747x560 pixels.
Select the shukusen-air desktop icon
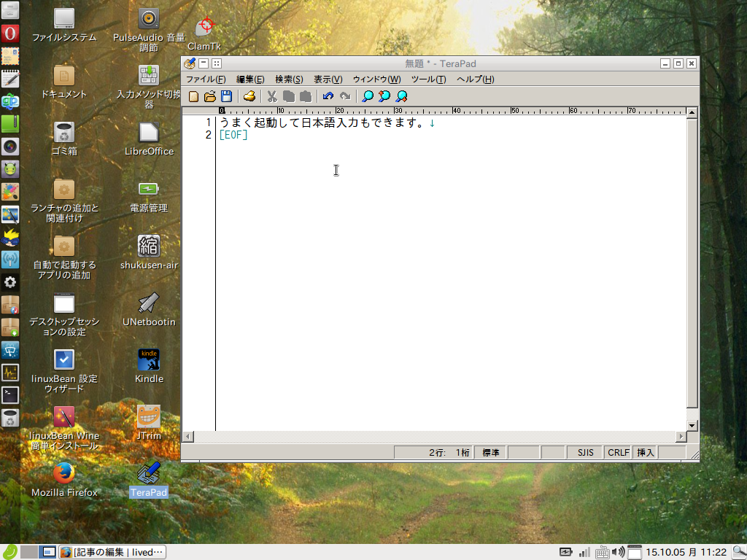point(149,252)
